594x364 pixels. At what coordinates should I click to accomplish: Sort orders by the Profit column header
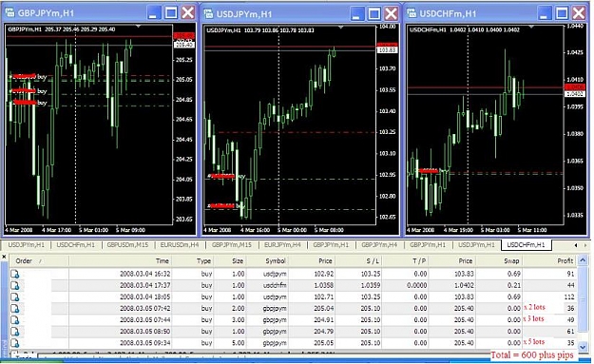coord(549,261)
